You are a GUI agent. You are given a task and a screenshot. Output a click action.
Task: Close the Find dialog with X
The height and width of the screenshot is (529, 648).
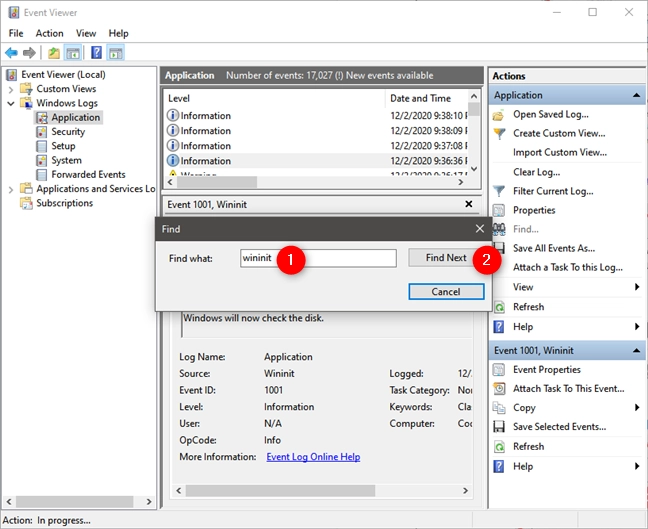[x=479, y=229]
